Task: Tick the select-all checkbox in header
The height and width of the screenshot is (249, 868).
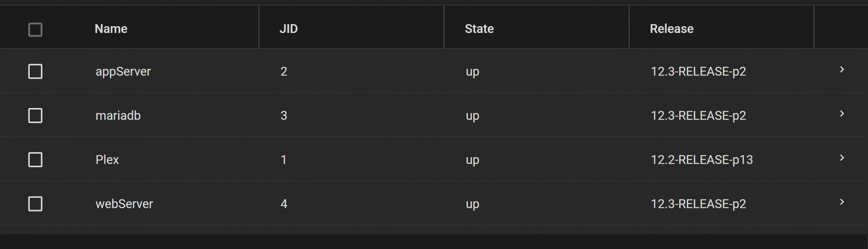Action: click(35, 30)
